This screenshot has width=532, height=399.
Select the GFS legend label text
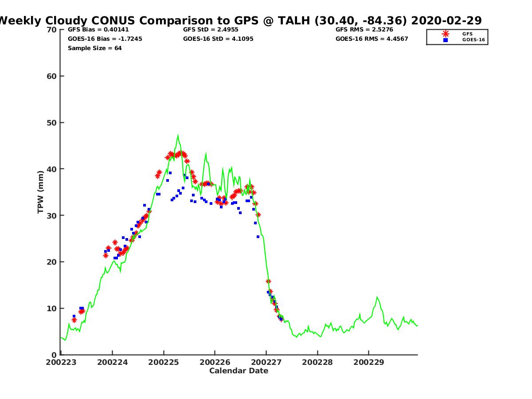pos(467,34)
